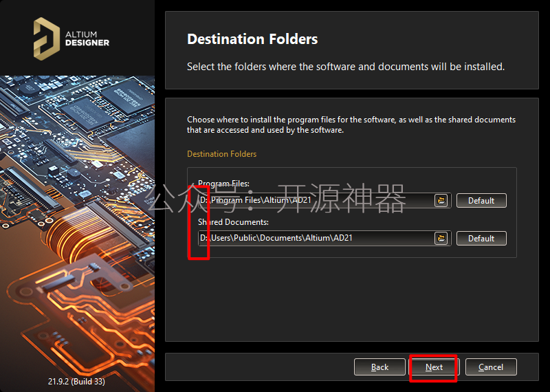Click the 'Select the folders where' subtitle
The height and width of the screenshot is (392, 550).
tap(346, 67)
